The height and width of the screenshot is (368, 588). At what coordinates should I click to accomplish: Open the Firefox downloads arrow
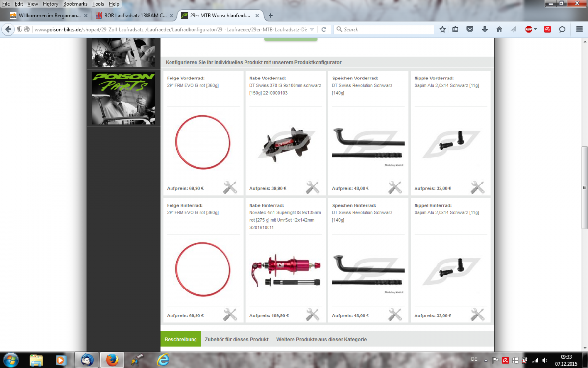click(x=485, y=29)
